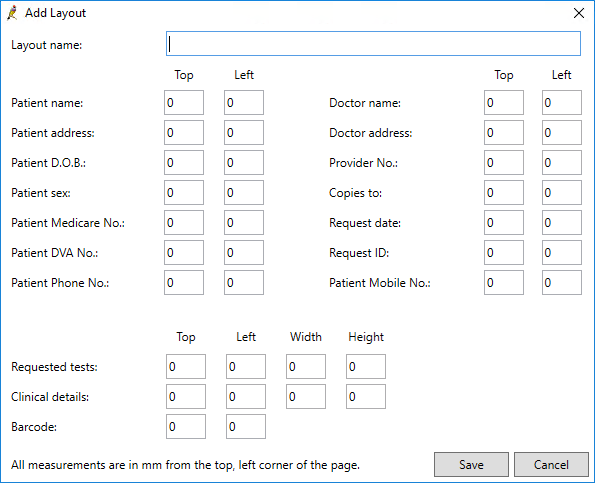Click the 'Layout name:' label
This screenshot has width=595, height=483.
(47, 45)
